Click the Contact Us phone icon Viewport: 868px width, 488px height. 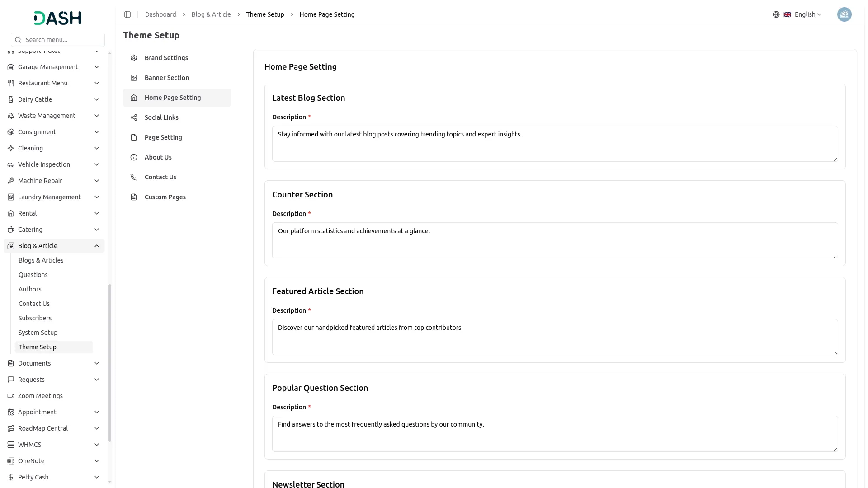pos(134,177)
